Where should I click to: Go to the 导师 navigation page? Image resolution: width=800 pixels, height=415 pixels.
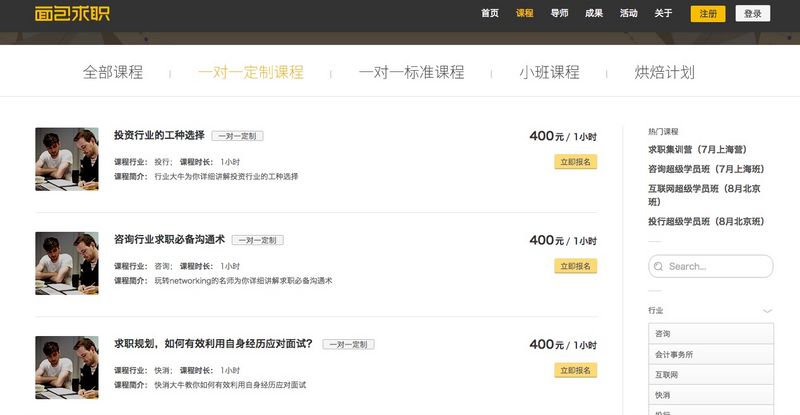559,14
